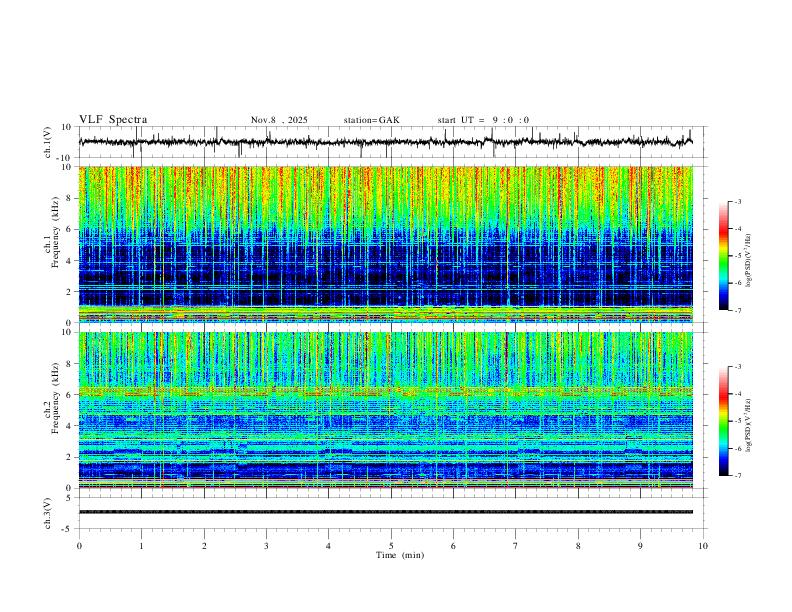Click time axis tick label "2"
This screenshot has height=612, width=792.
[x=204, y=546]
